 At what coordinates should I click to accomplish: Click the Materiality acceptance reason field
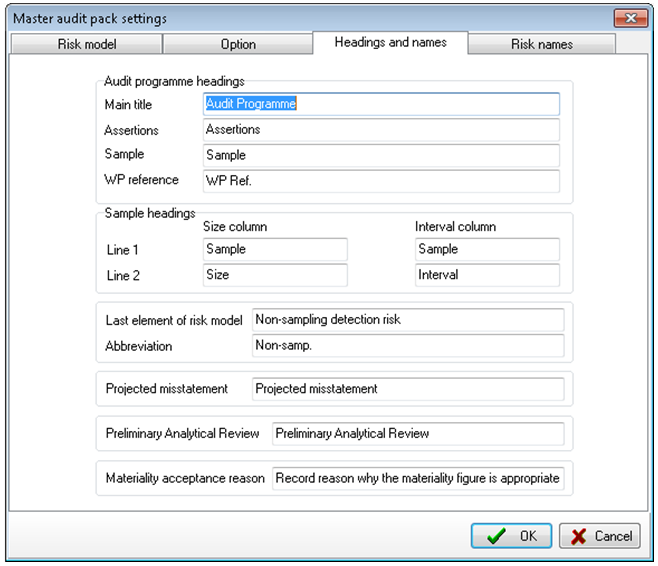[418, 478]
